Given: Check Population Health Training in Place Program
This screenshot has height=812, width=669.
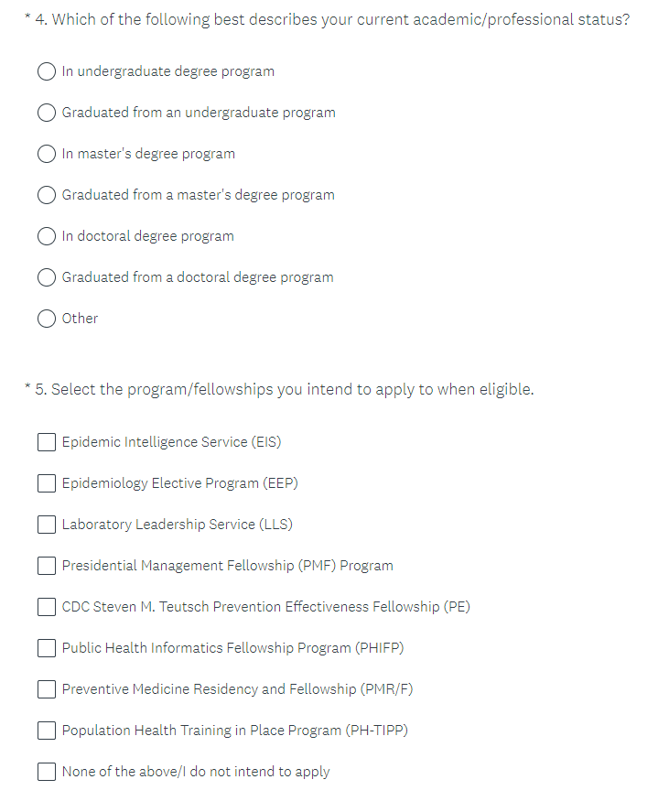Looking at the screenshot, I should (x=48, y=731).
